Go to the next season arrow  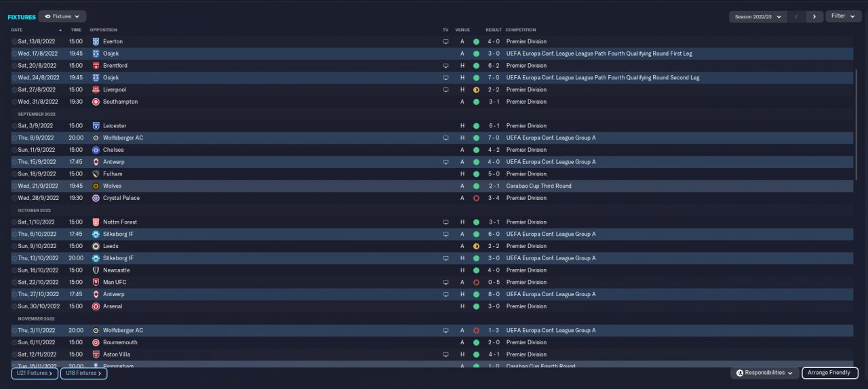(814, 16)
